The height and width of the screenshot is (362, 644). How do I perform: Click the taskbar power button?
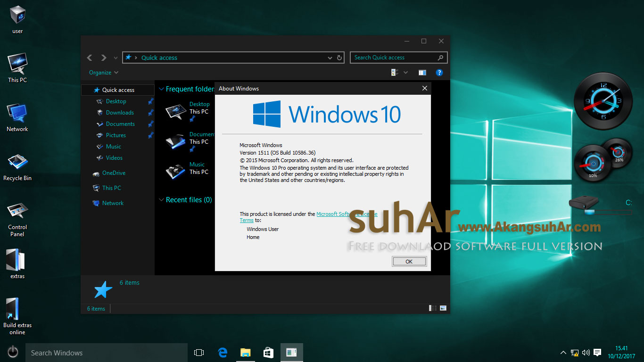point(13,352)
